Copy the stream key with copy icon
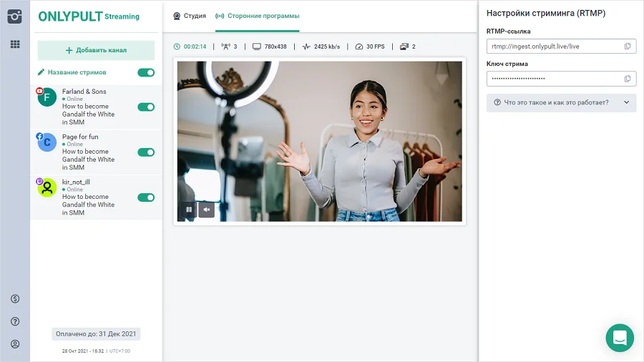This screenshot has height=362, width=644. [x=628, y=79]
